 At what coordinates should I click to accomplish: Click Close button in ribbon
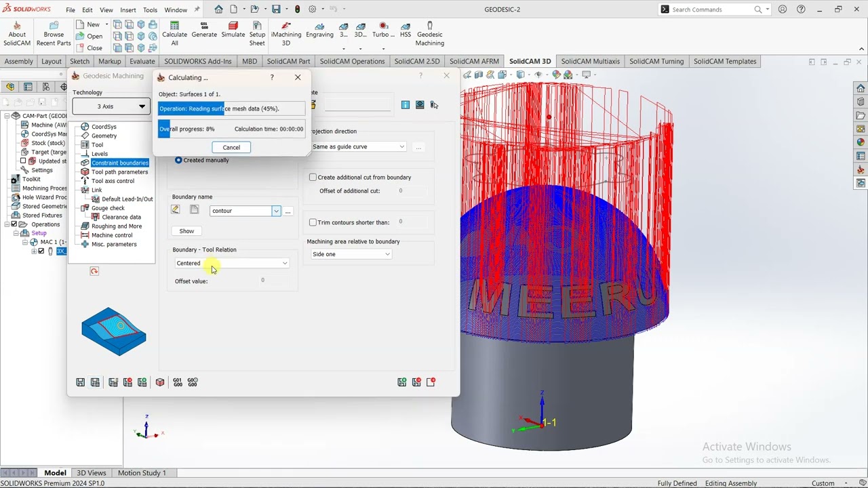[x=89, y=48]
